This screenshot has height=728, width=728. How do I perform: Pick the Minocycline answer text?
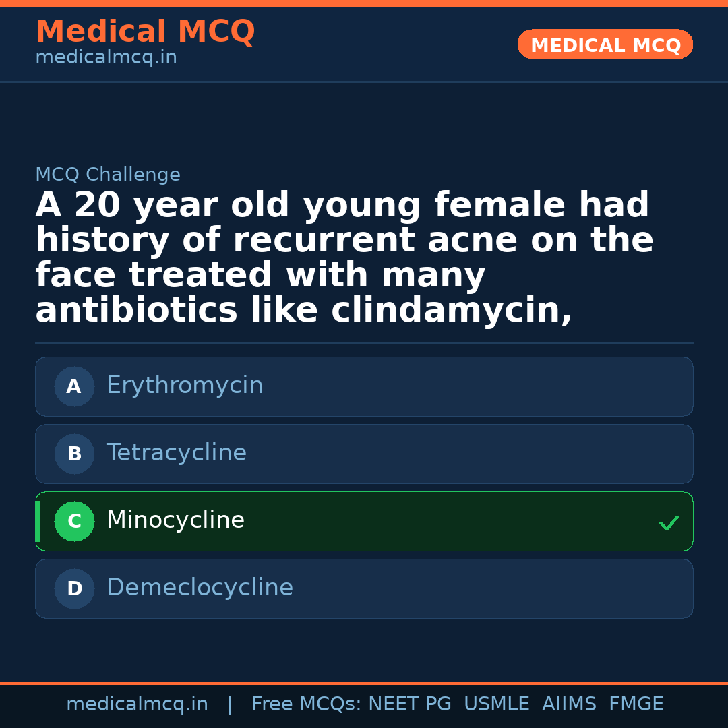click(175, 520)
